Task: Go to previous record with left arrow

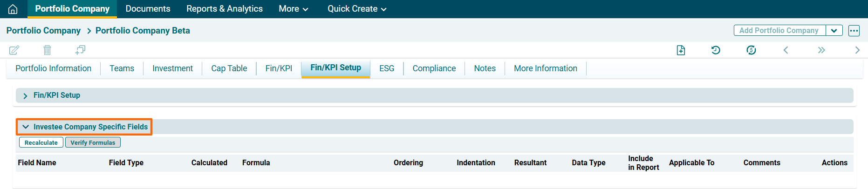Action: 786,50
